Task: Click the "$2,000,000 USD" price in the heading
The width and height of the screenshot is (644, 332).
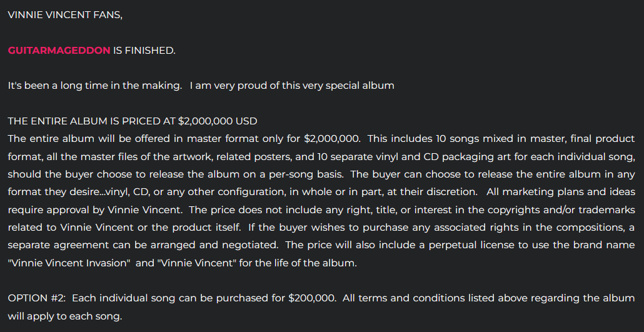Action: (x=218, y=121)
